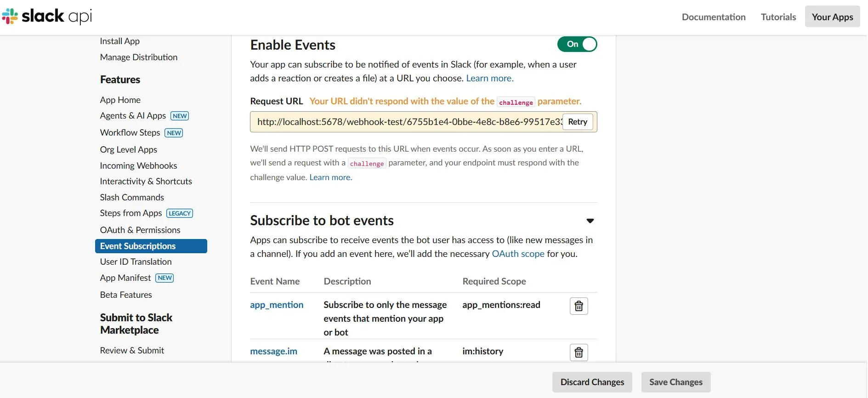Go to OAuth & Permissions page
The height and width of the screenshot is (398, 868).
tap(140, 230)
